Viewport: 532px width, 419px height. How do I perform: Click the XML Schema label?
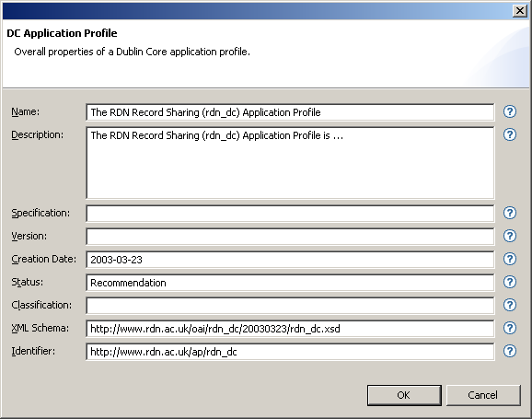tap(40, 328)
